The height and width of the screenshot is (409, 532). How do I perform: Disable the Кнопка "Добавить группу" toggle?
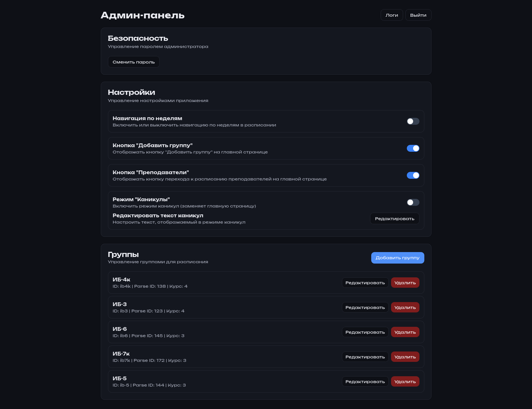pyautogui.click(x=413, y=148)
